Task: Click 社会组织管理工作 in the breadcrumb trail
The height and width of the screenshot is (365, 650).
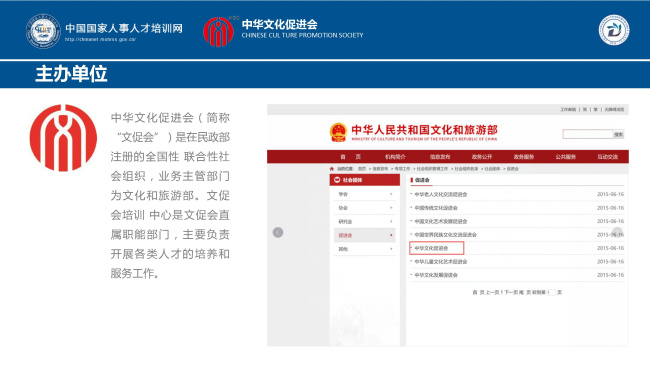Action: pos(432,169)
